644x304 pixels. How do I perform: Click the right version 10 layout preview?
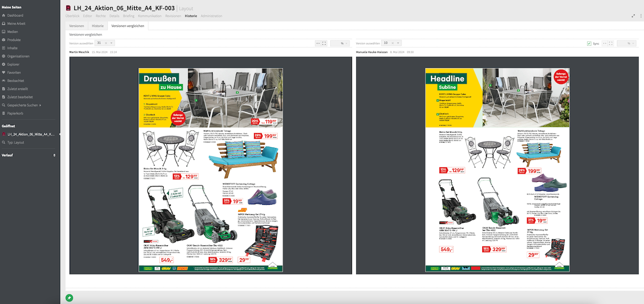[497, 170]
